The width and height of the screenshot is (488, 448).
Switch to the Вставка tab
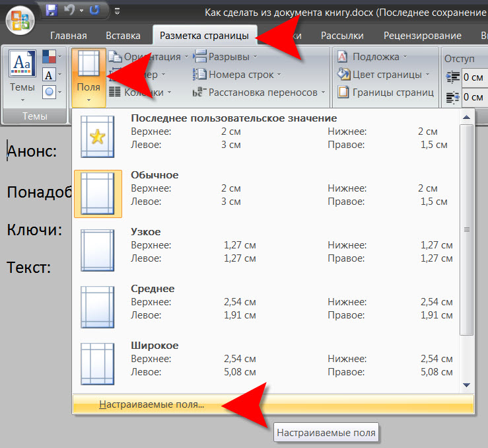[123, 36]
